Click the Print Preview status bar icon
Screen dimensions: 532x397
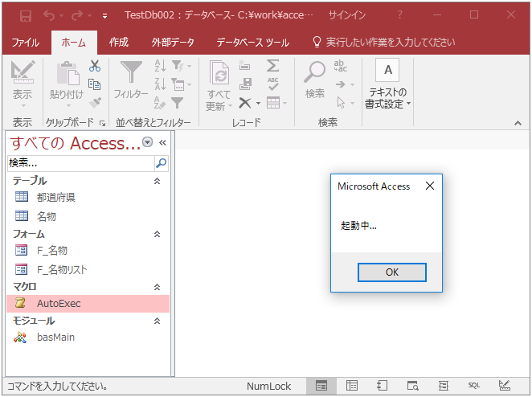413,386
